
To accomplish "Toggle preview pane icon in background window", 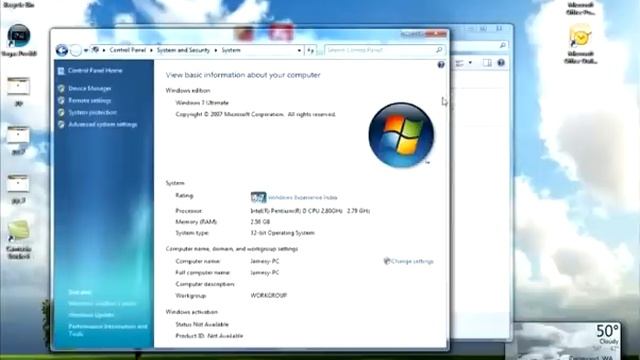I will pyautogui.click(x=487, y=63).
